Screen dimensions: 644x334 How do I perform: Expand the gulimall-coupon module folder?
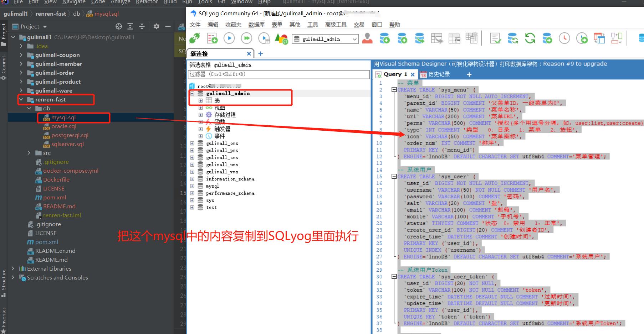[21, 55]
